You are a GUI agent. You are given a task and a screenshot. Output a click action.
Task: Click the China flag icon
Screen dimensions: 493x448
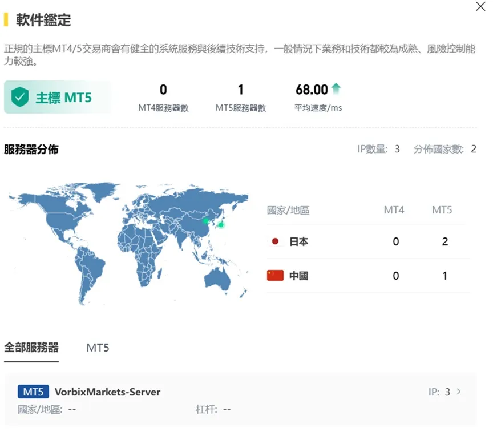[275, 276]
